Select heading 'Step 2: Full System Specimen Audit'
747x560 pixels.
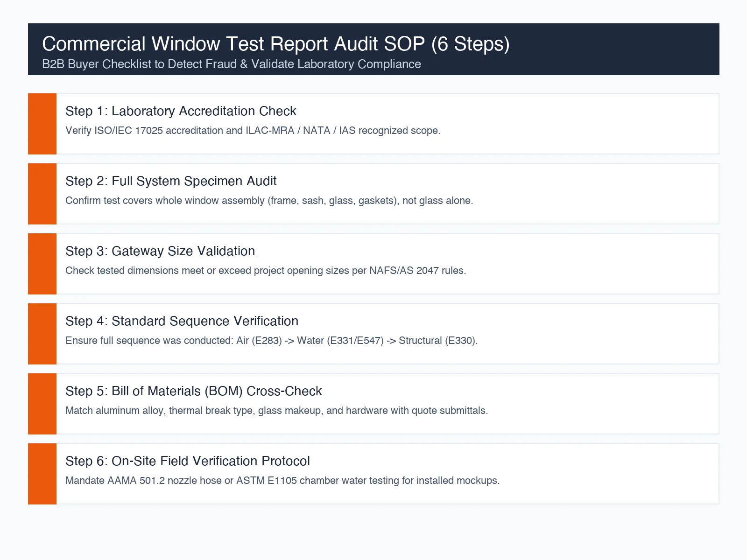coord(171,181)
